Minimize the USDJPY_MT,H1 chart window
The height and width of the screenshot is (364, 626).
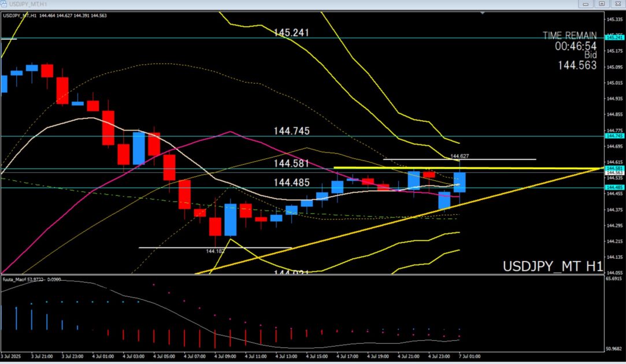point(588,4)
